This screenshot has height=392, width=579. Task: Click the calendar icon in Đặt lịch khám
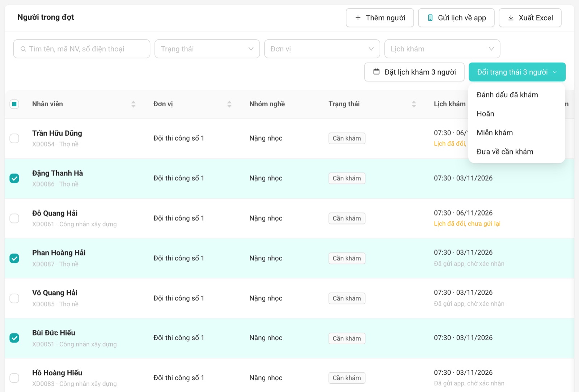click(376, 72)
